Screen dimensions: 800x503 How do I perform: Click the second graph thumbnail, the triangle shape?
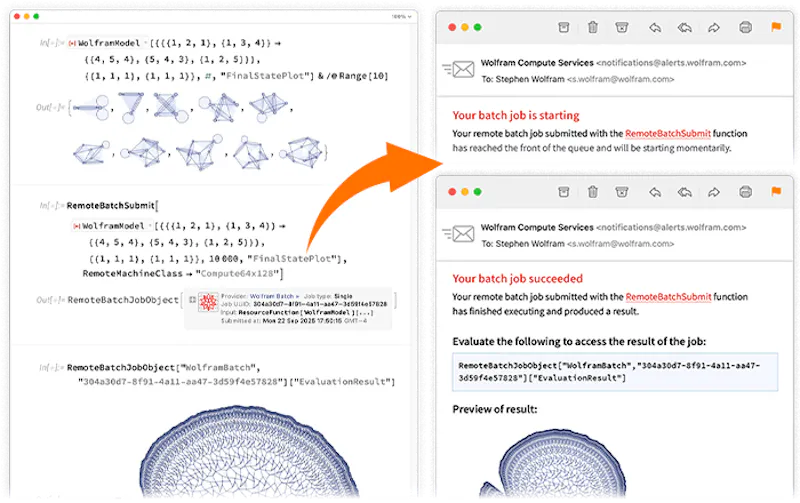(131, 107)
